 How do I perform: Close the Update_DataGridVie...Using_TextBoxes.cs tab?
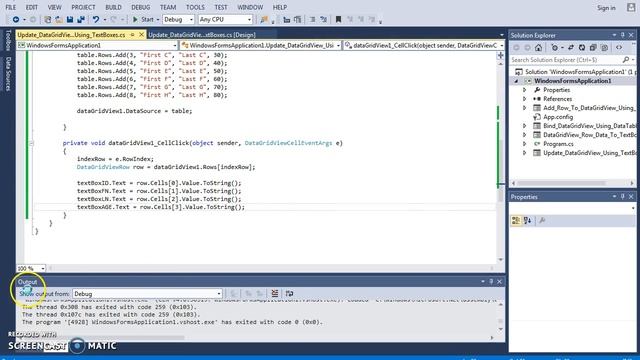pyautogui.click(x=142, y=35)
